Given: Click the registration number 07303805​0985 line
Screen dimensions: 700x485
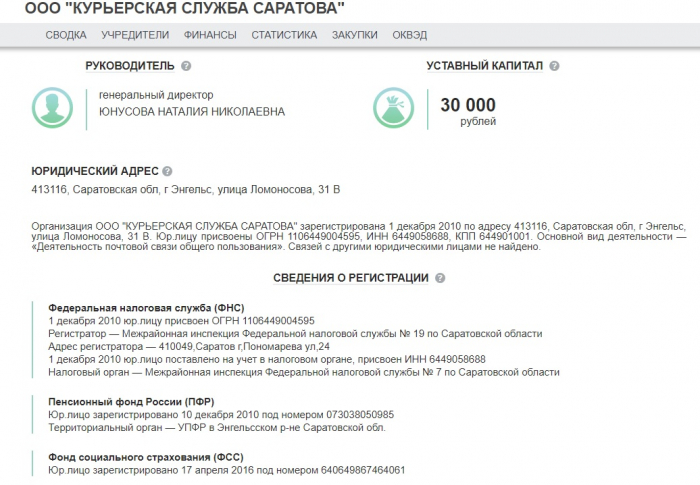Looking at the screenshot, I should [221, 415].
